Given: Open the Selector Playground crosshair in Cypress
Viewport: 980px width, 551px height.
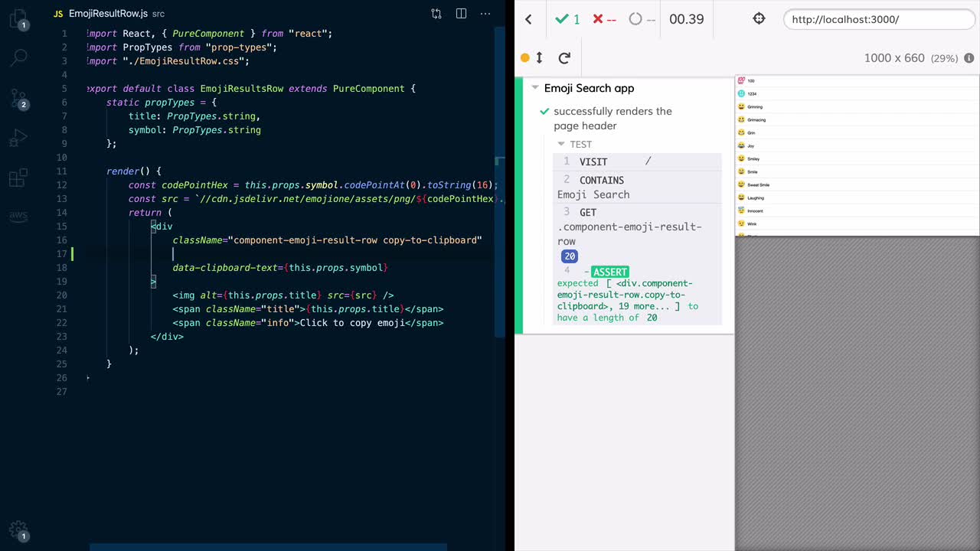Looking at the screenshot, I should coord(758,18).
